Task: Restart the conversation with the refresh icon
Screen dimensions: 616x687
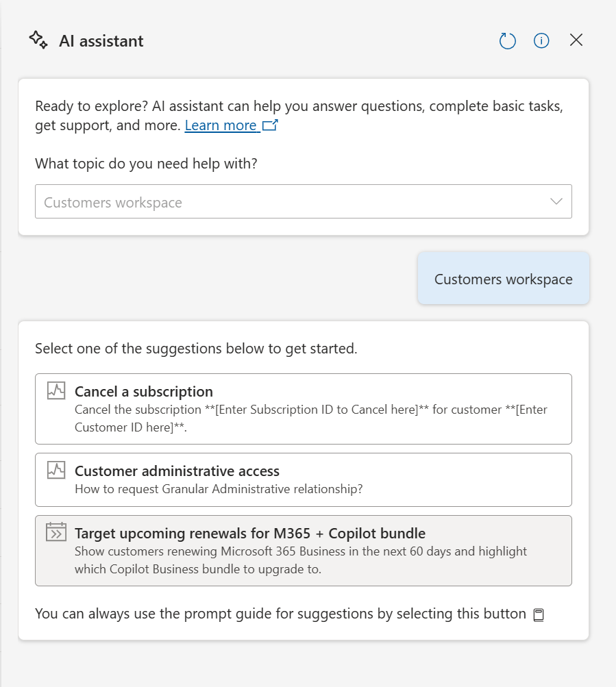Action: pyautogui.click(x=507, y=41)
